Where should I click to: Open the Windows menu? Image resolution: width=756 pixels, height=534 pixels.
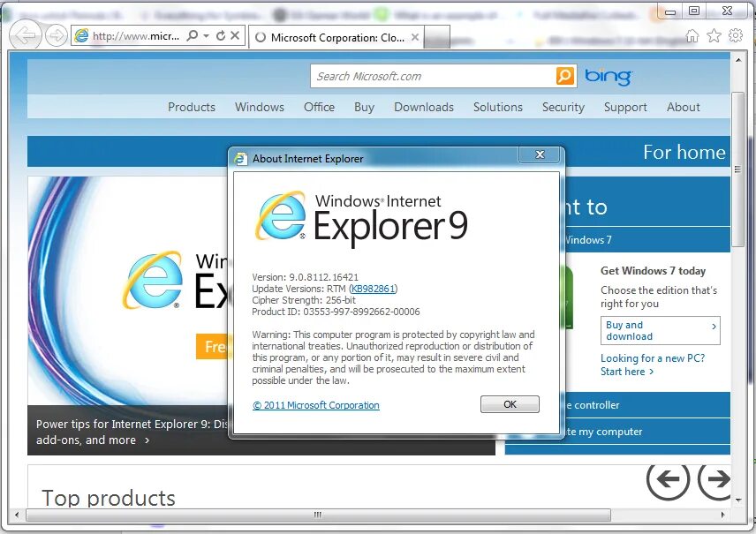pyautogui.click(x=260, y=107)
